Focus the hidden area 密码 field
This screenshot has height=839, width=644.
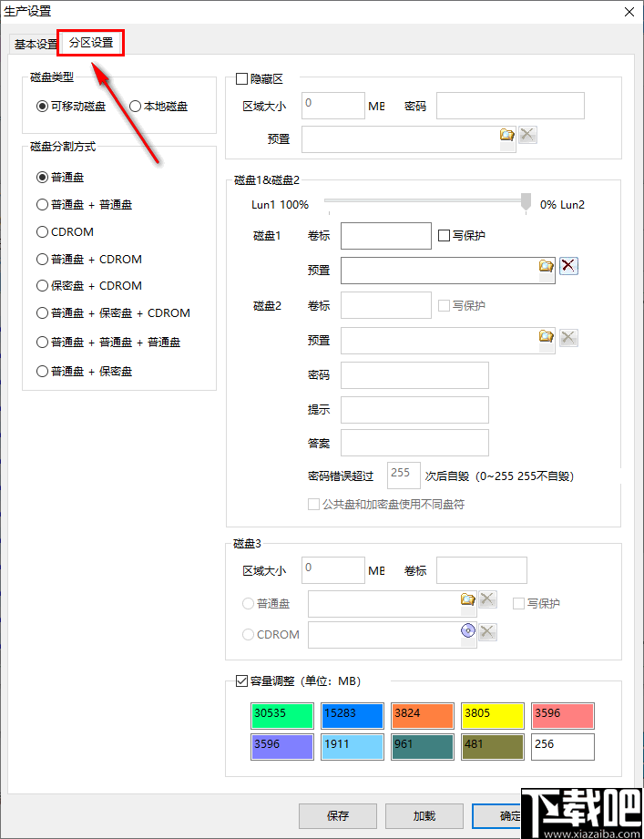(510, 106)
